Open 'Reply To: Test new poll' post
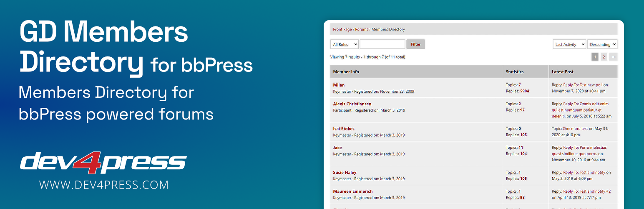644x209 pixels. point(583,85)
